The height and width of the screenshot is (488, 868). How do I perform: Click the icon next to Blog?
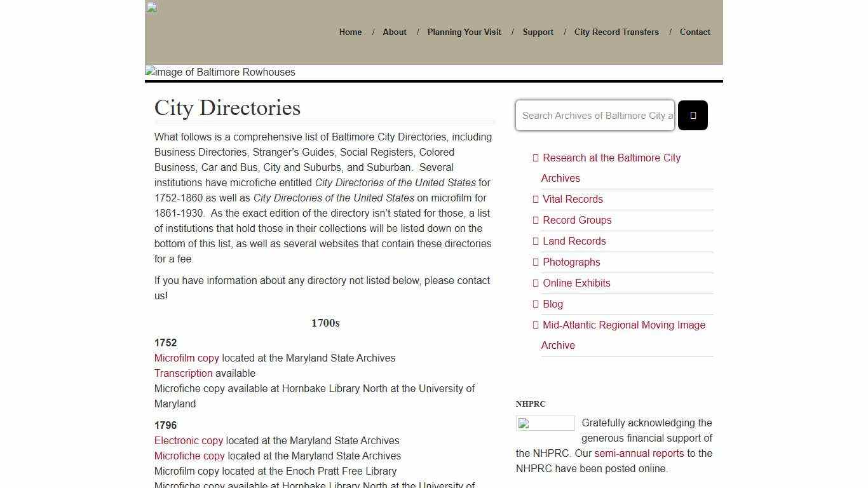pyautogui.click(x=535, y=304)
